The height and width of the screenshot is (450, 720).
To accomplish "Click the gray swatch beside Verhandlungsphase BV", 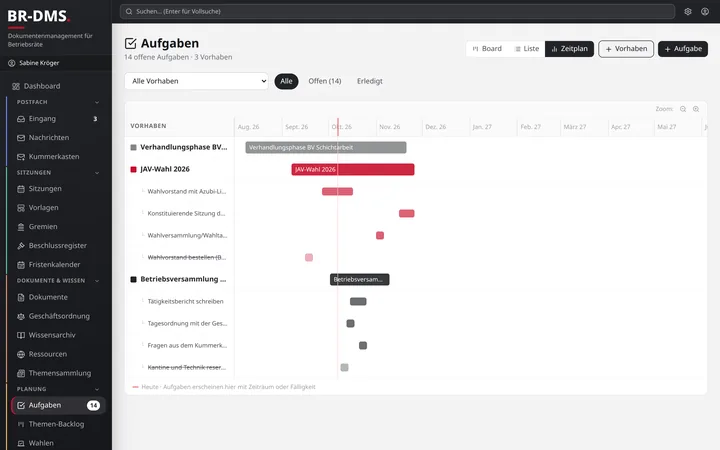I will (134, 147).
